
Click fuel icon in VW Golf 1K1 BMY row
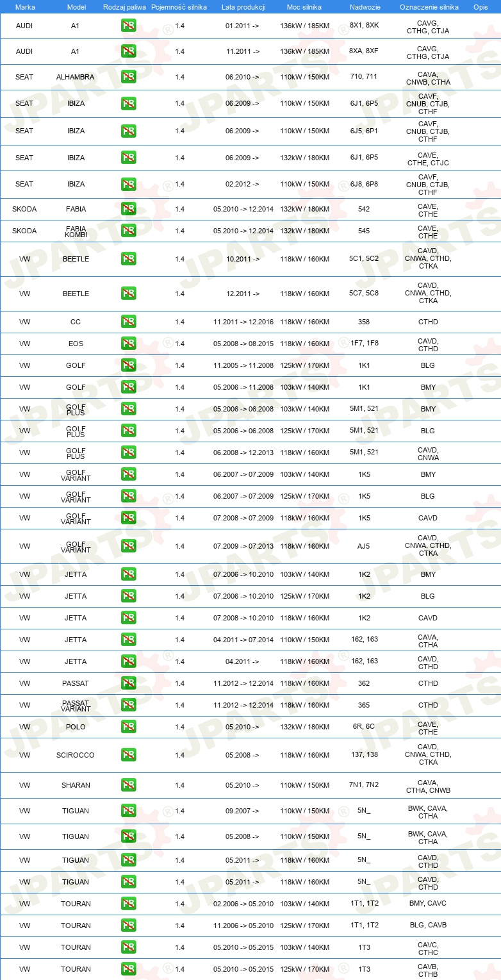click(x=128, y=387)
